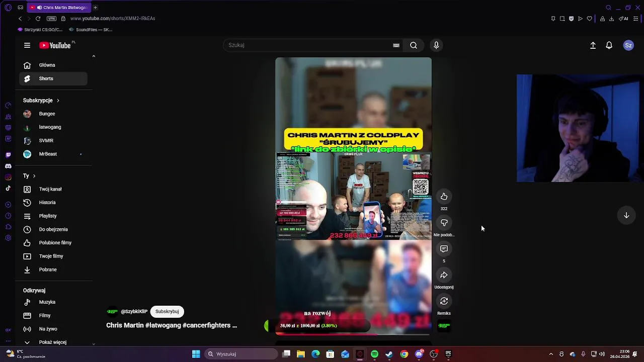The height and width of the screenshot is (362, 644).
Task: Open browser downloads icon
Action: pyautogui.click(x=611, y=19)
